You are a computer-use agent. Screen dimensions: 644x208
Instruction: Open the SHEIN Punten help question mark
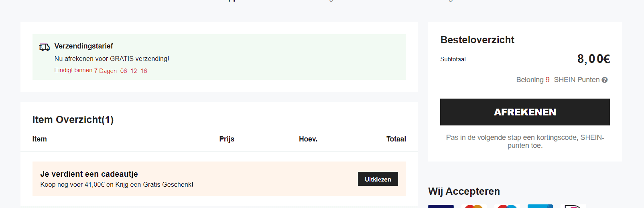coord(605,80)
